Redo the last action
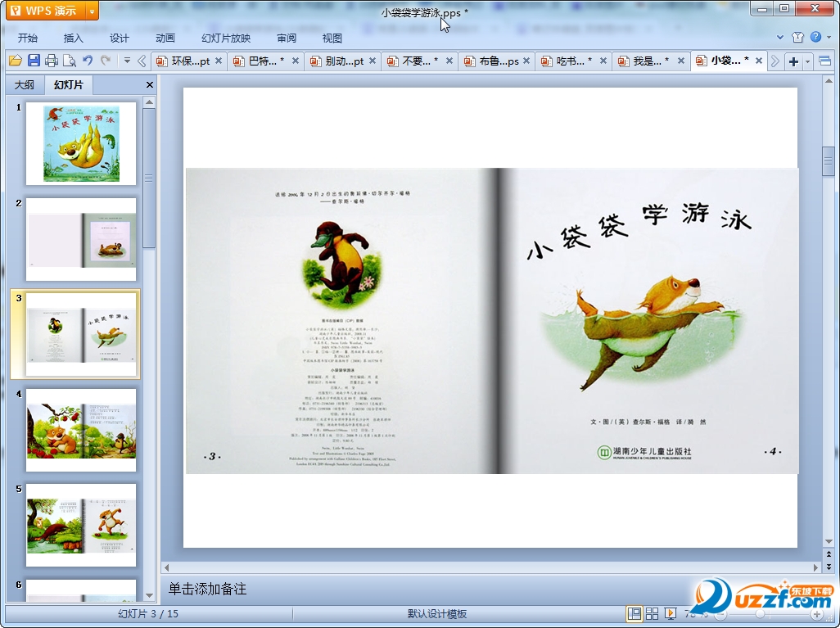 [x=106, y=61]
